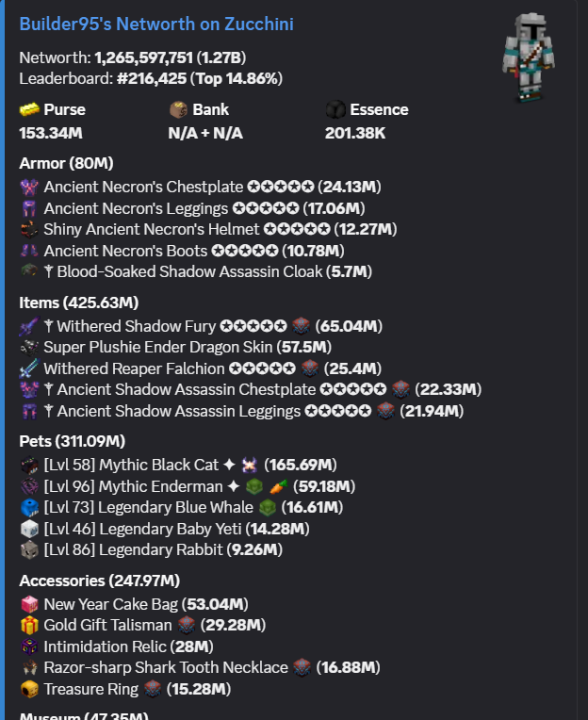Click the Legendary Blue Whale pet icon
The height and width of the screenshot is (720, 588).
point(29,508)
